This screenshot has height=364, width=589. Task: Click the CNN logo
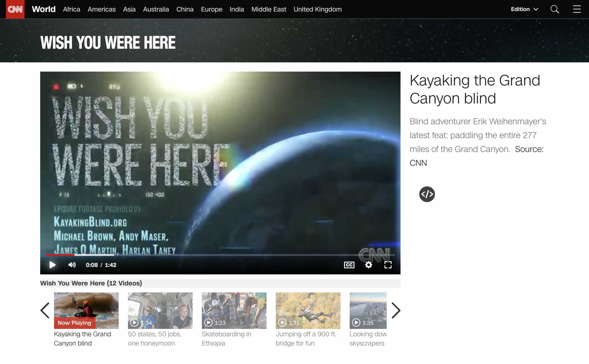click(15, 9)
